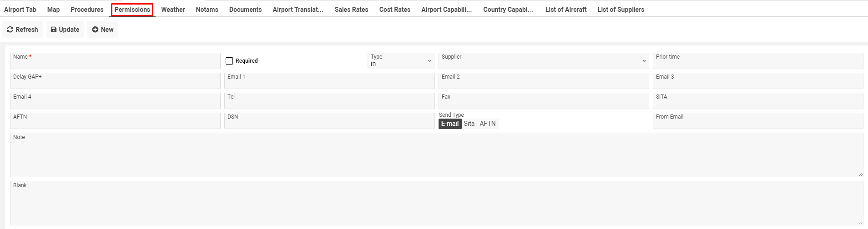Click the New plus icon
Screen dimensions: 868x229
pyautogui.click(x=95, y=30)
